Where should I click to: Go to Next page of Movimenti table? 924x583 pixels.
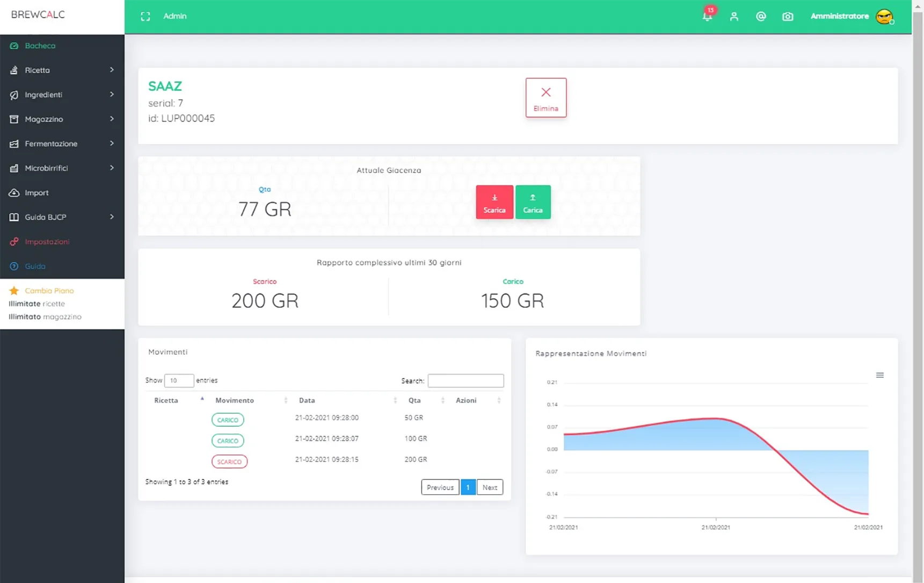(490, 487)
